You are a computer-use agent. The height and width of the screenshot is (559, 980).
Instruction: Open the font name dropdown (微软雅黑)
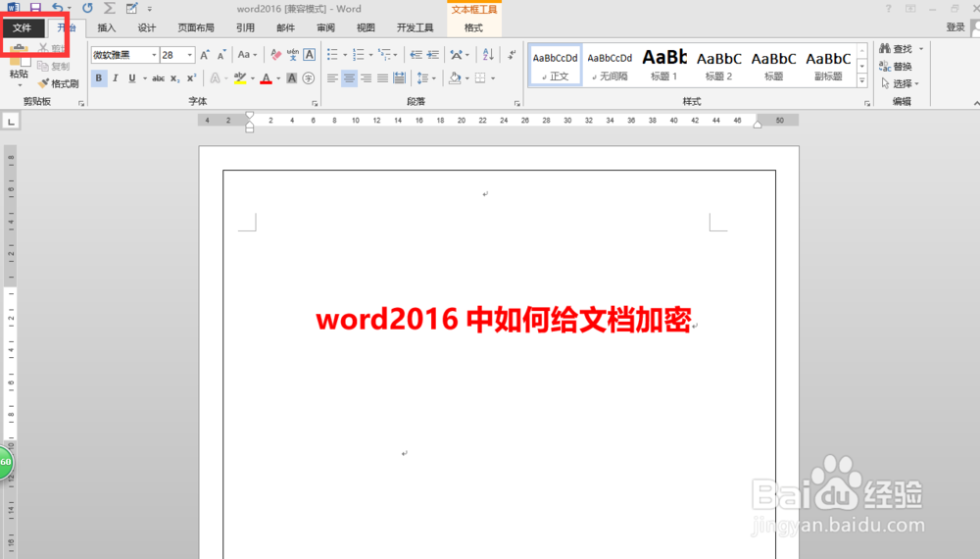pyautogui.click(x=154, y=55)
